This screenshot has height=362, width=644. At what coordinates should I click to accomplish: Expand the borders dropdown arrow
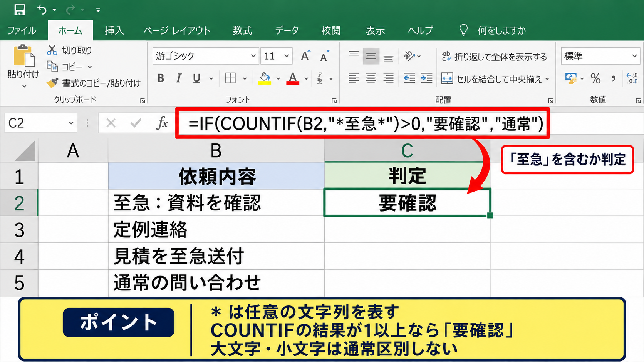point(245,79)
